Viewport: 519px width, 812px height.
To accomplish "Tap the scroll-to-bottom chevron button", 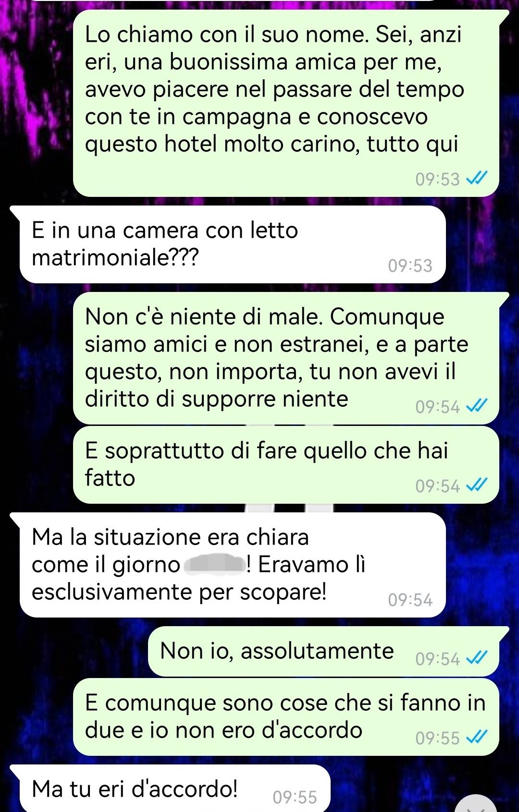I will pyautogui.click(x=475, y=805).
